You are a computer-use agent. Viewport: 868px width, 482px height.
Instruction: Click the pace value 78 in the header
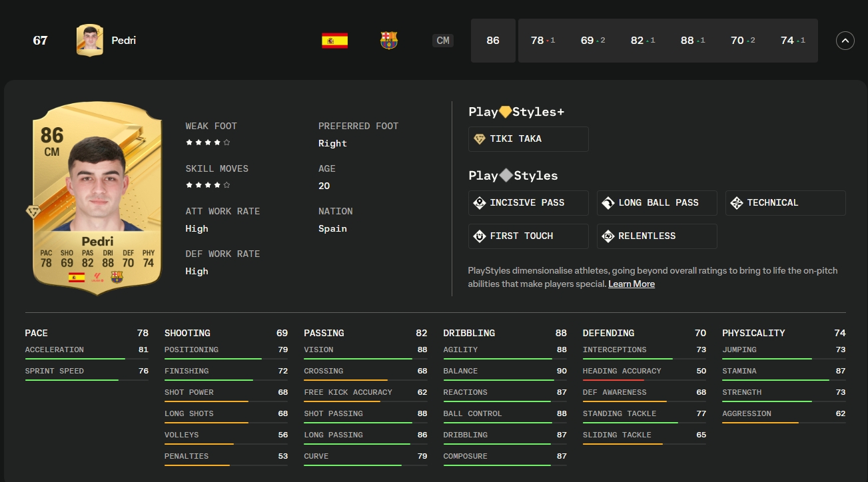[537, 41]
